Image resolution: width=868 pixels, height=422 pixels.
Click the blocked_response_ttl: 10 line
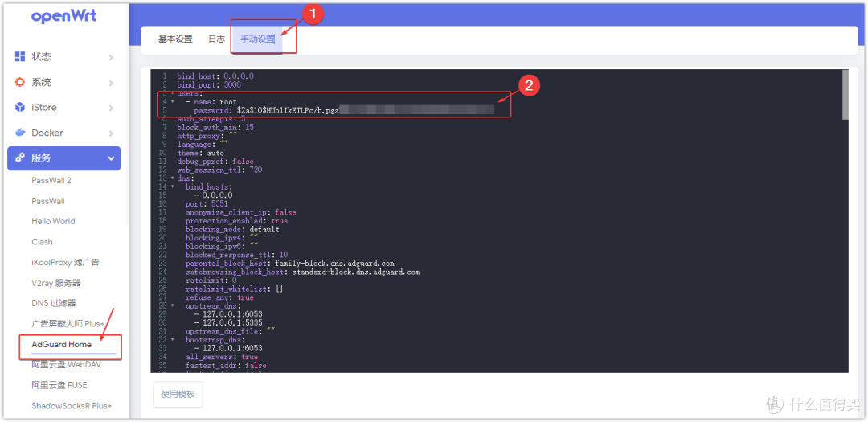[x=236, y=255]
